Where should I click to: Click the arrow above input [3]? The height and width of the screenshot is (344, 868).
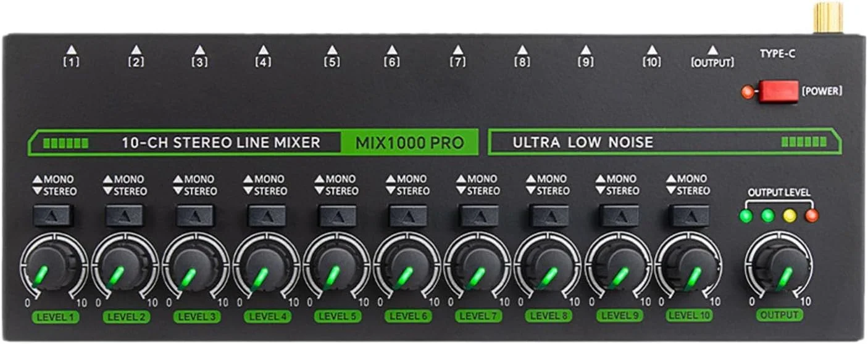[x=199, y=49]
